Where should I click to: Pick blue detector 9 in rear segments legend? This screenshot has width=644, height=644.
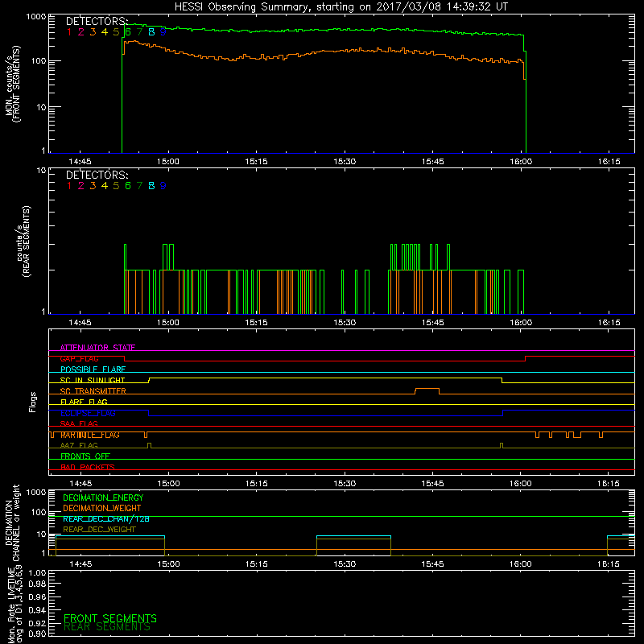pyautogui.click(x=163, y=186)
